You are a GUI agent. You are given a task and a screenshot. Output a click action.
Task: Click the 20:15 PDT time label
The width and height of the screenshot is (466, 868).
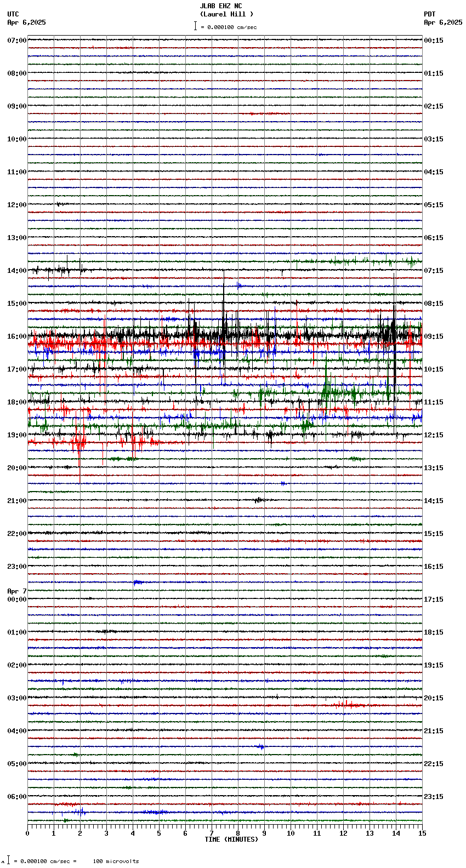434,698
